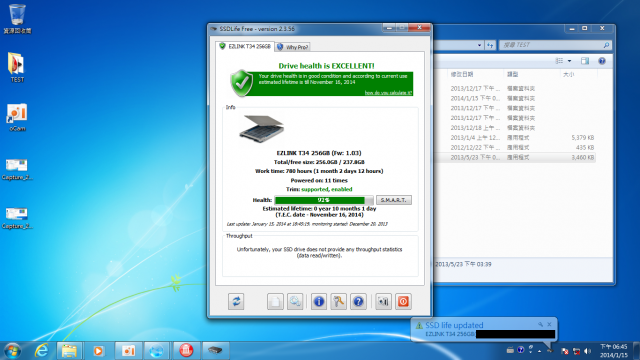This screenshot has width=640, height=360.
Task: Toggle the Explorer preview pane icon
Action: point(585,61)
